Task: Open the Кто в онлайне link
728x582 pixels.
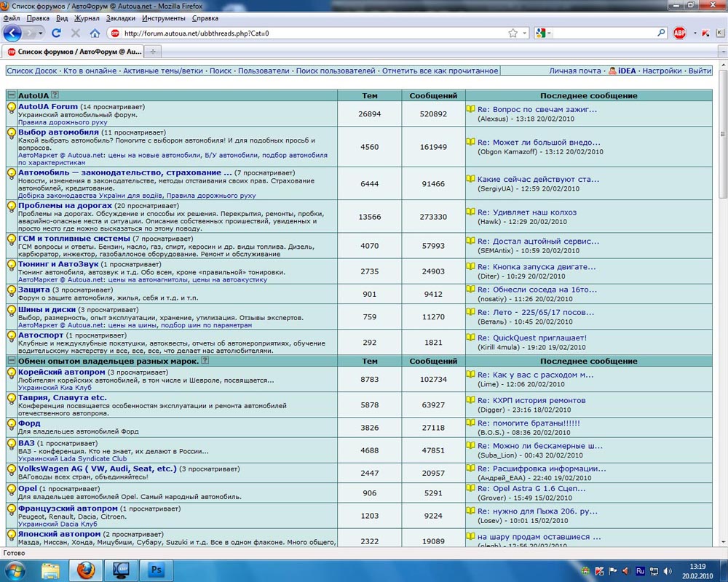Action: (x=90, y=71)
